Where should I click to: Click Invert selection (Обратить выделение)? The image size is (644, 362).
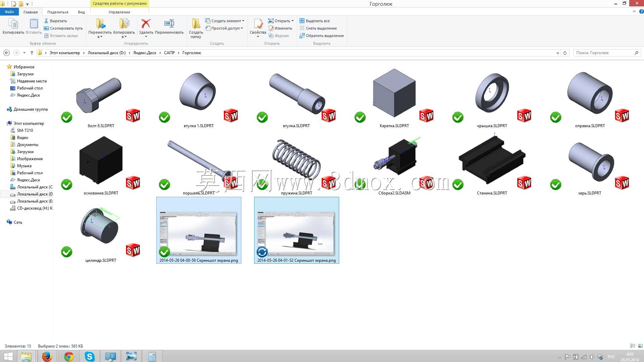(322, 36)
